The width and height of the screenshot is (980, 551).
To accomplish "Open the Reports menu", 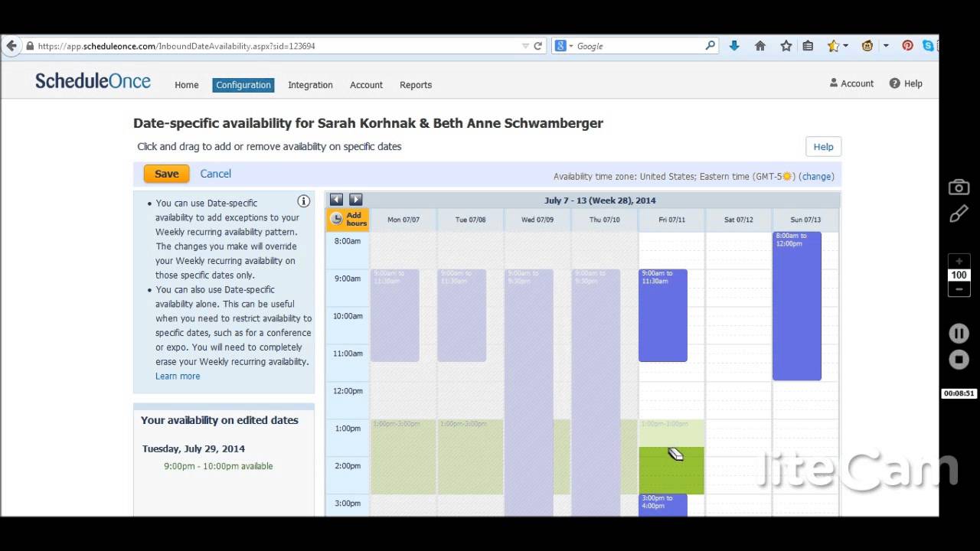I will pos(416,85).
